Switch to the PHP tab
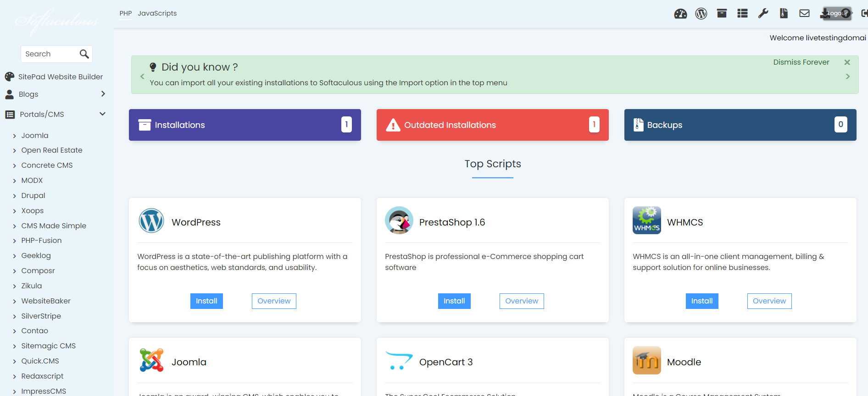The height and width of the screenshot is (396, 868). coord(126,13)
